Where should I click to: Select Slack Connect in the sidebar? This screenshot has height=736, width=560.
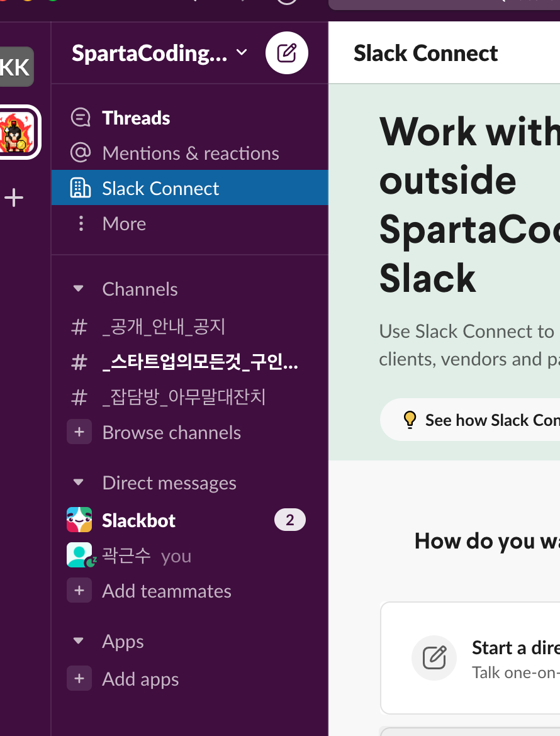point(189,187)
